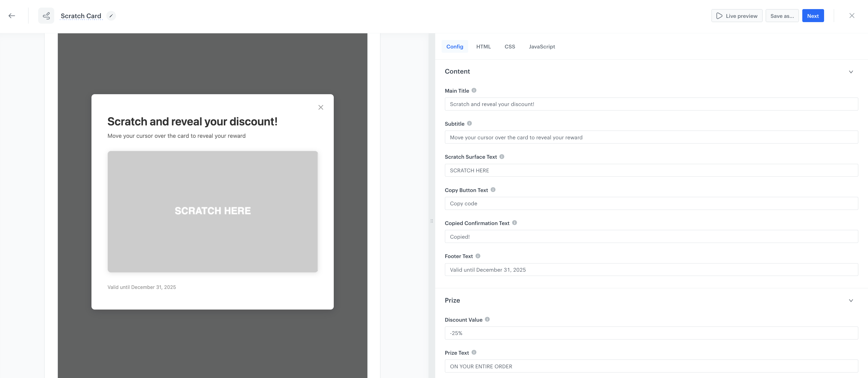
Task: Open the Discount Value info tooltip
Action: [487, 319]
